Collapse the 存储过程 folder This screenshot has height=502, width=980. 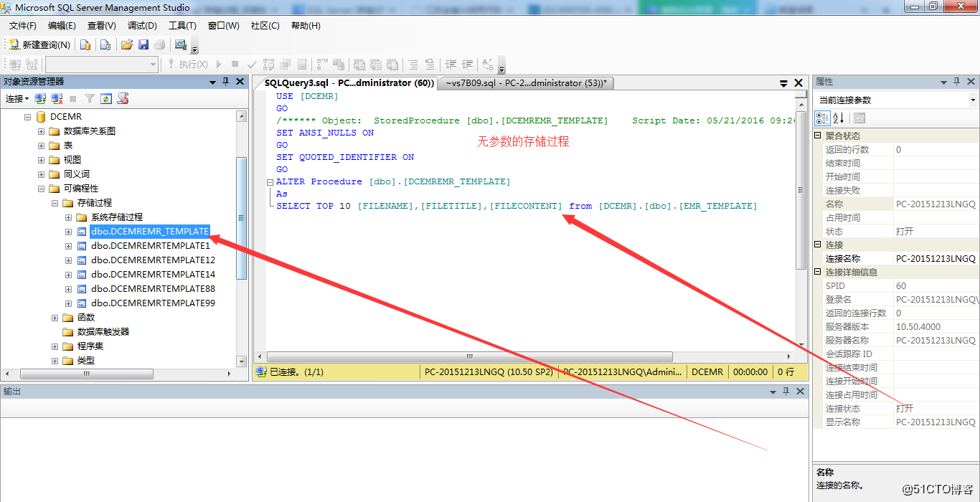(55, 203)
